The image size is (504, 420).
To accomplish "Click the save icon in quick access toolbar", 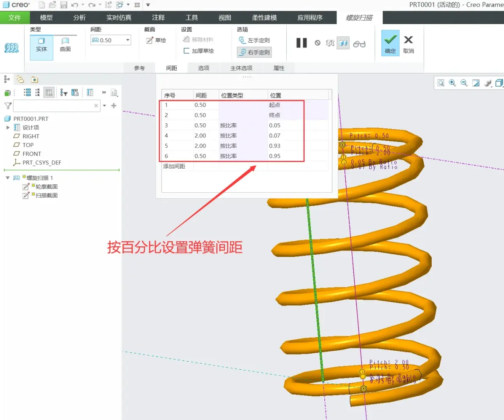I will (x=64, y=5).
